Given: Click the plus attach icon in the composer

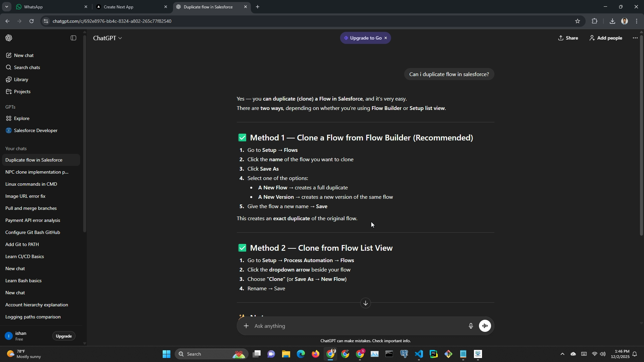Looking at the screenshot, I should tap(246, 326).
